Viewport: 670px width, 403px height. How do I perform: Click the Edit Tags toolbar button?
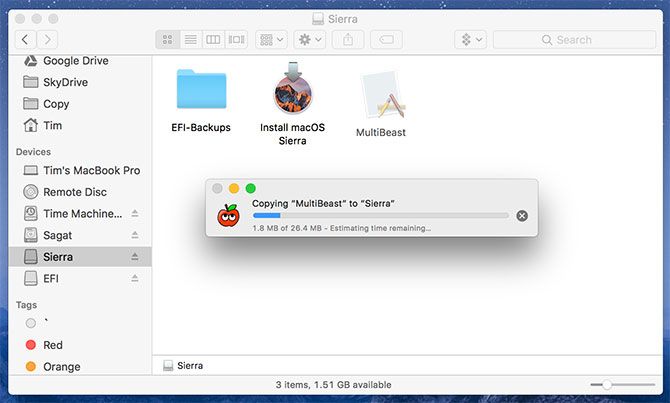[x=386, y=40]
